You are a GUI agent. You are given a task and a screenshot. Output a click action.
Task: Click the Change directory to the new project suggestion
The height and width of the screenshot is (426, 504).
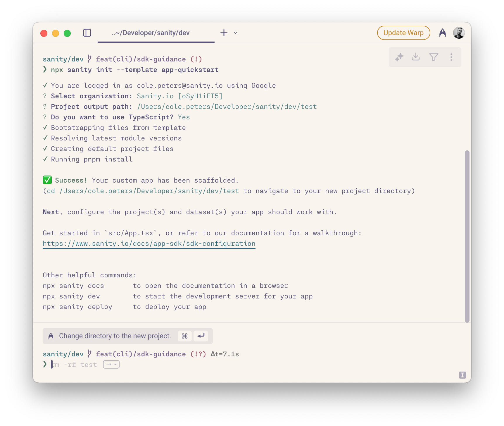coord(127,336)
